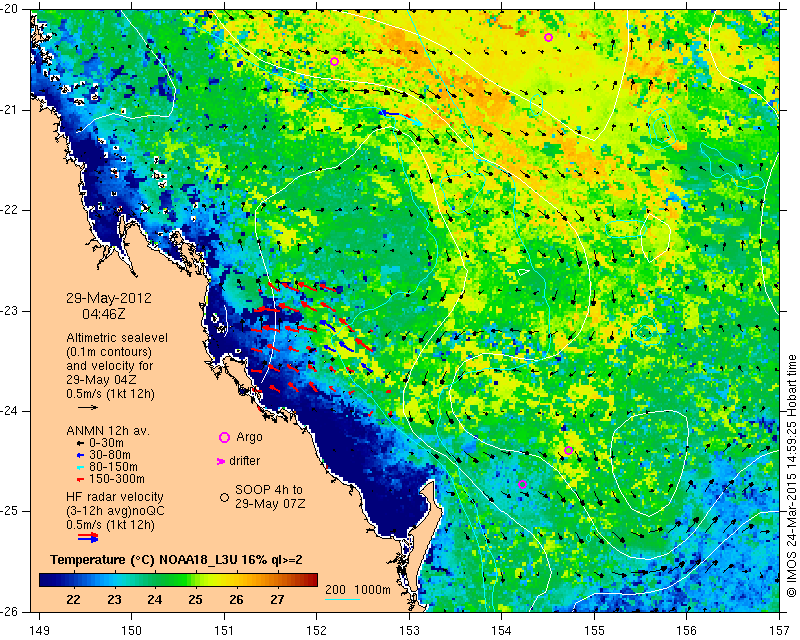Click the magenta Argo circle in the legend
The image size is (800, 640).
tap(224, 437)
